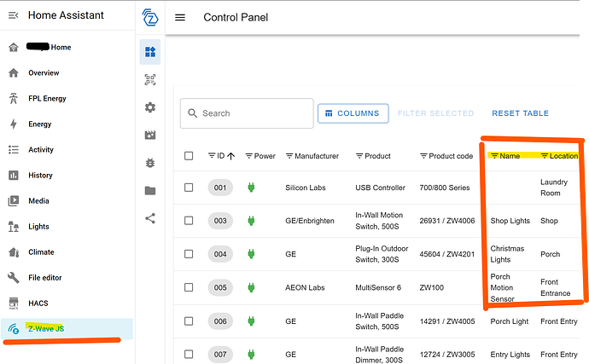The image size is (589, 364).
Task: Open the Smart Start QR scan icon
Action: (150, 79)
